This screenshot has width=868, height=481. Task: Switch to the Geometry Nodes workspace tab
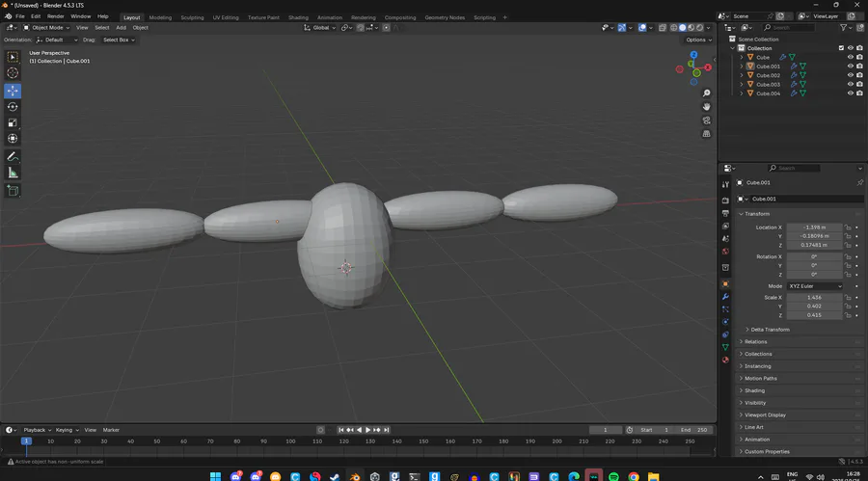(x=445, y=17)
